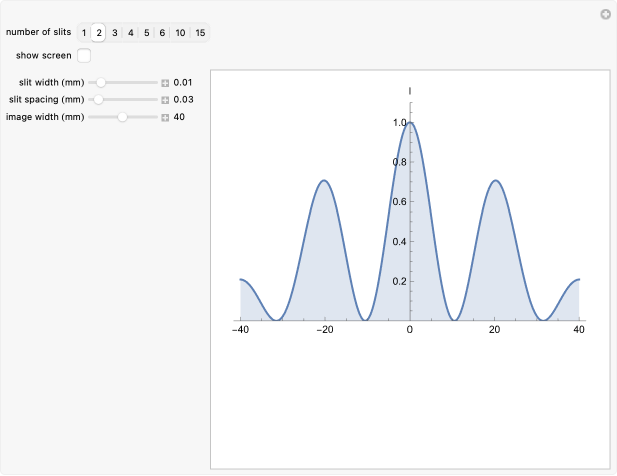Click the image width slider thumb

coord(122,117)
